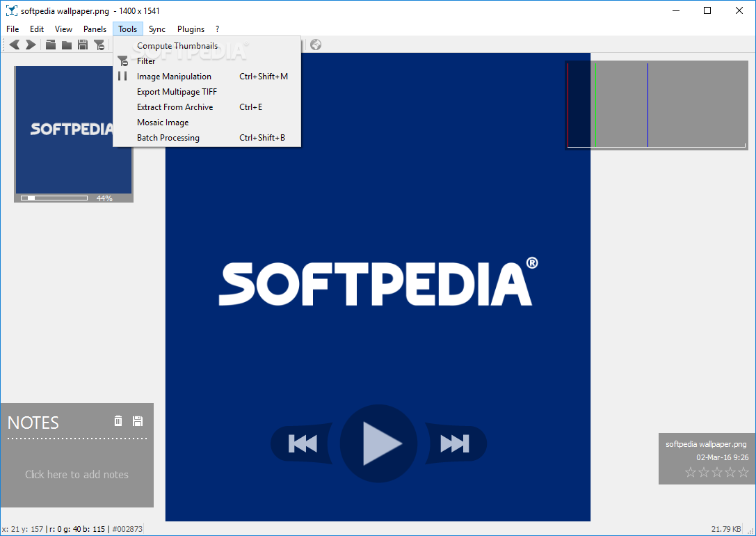This screenshot has height=536, width=756.
Task: Click the globe icon in toolbar
Action: (316, 45)
